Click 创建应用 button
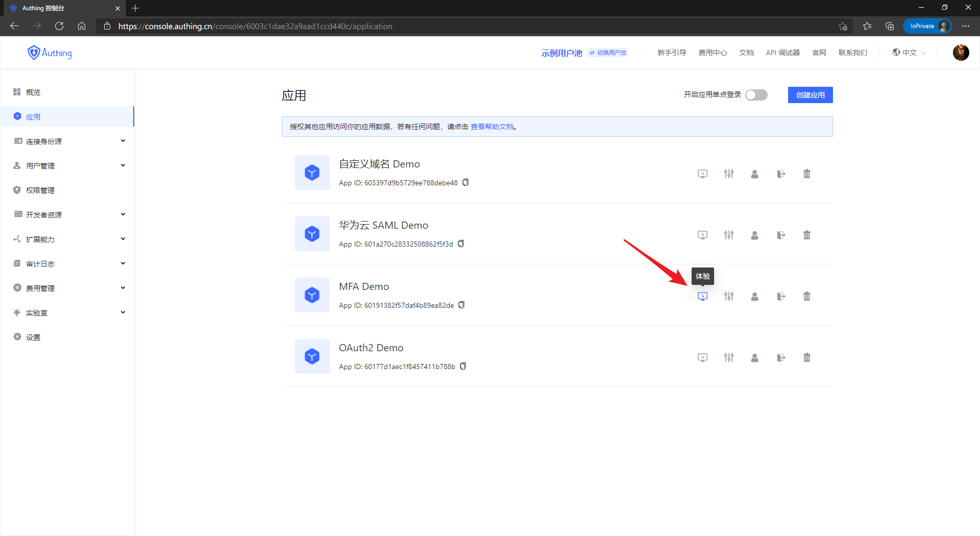This screenshot has width=980, height=536. (811, 95)
